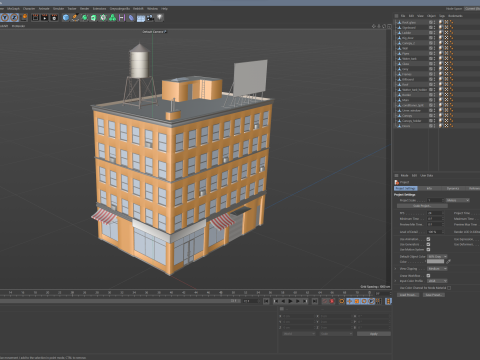Click the film strip icon at timeline end
Image resolution: width=480 pixels, height=360 pixels.
(x=388, y=301)
